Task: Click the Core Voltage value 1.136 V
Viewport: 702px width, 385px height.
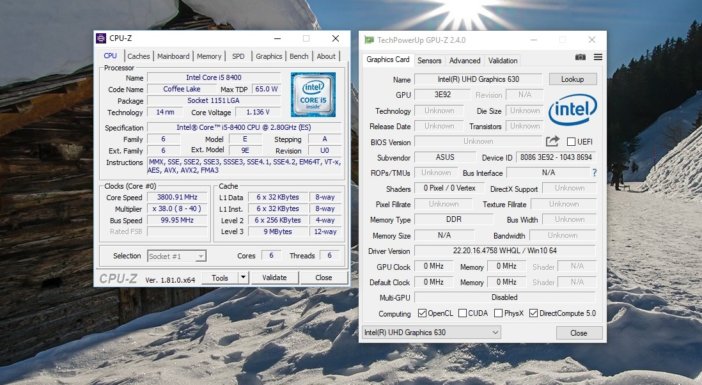Action: pyautogui.click(x=258, y=112)
